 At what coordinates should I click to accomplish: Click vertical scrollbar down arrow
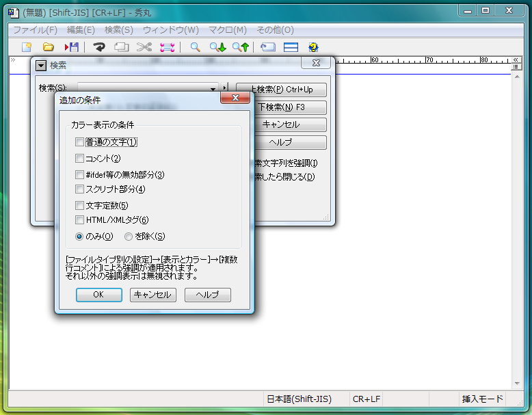pyautogui.click(x=517, y=384)
